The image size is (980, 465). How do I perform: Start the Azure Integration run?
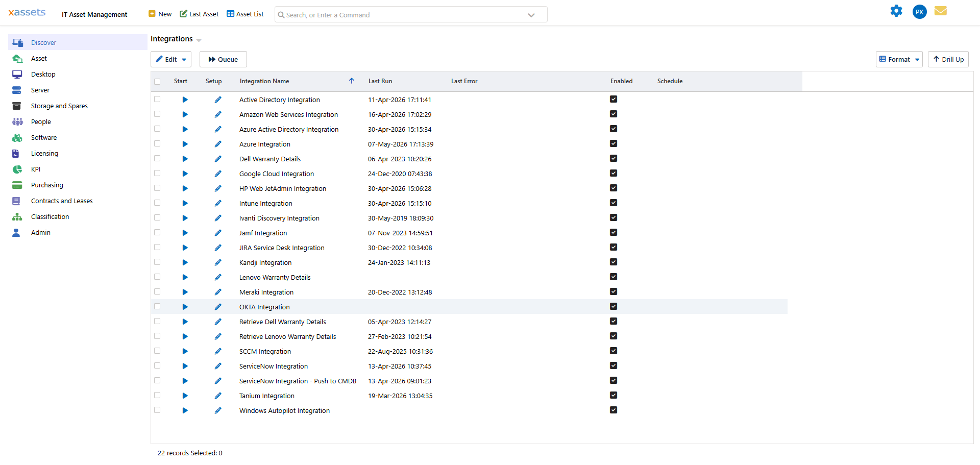pos(185,144)
